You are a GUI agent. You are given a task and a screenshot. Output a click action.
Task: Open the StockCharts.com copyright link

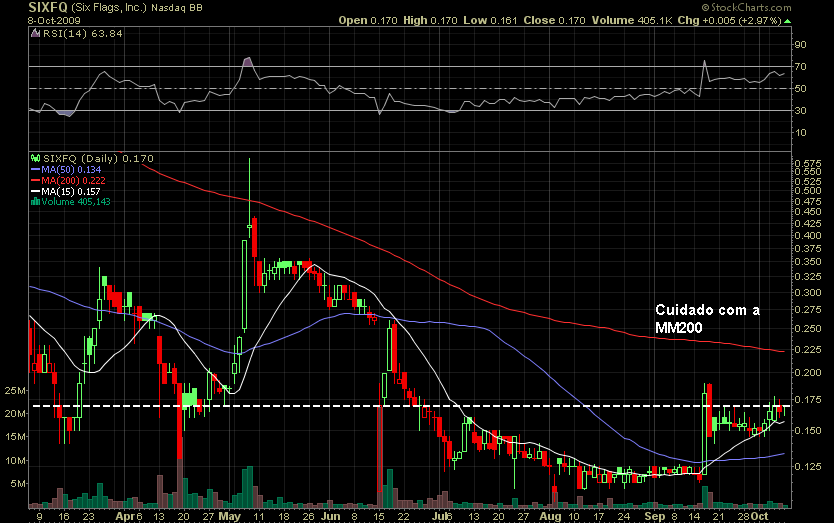coord(746,7)
